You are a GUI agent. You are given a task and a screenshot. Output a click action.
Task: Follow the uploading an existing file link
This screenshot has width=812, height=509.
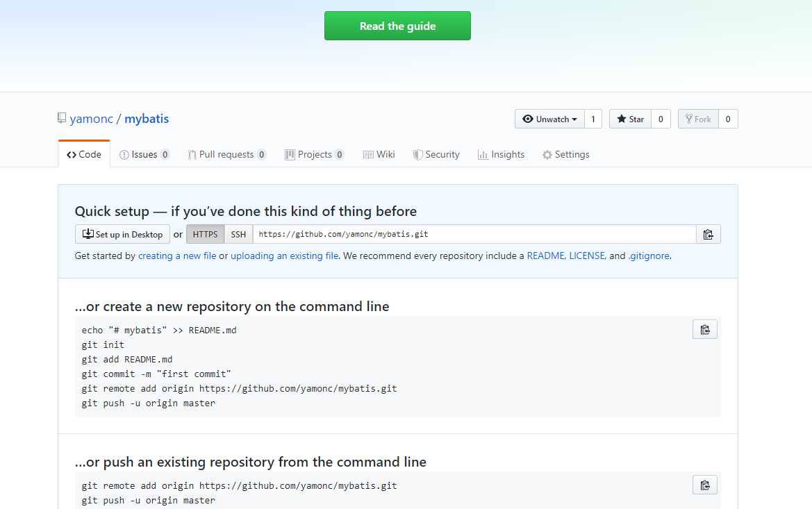click(x=284, y=256)
